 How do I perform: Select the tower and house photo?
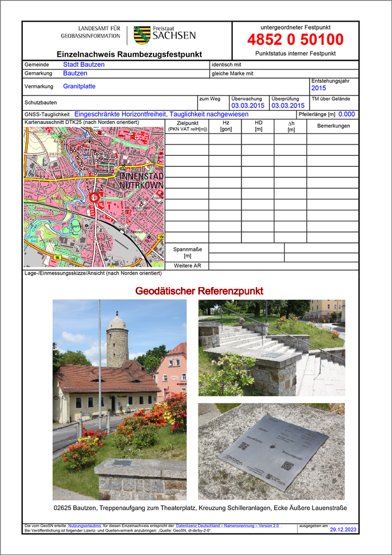click(119, 399)
